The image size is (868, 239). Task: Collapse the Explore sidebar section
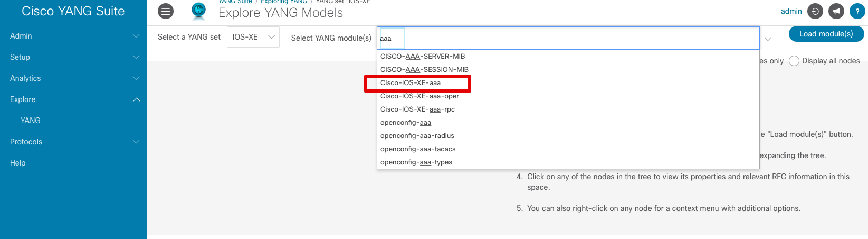point(73,99)
